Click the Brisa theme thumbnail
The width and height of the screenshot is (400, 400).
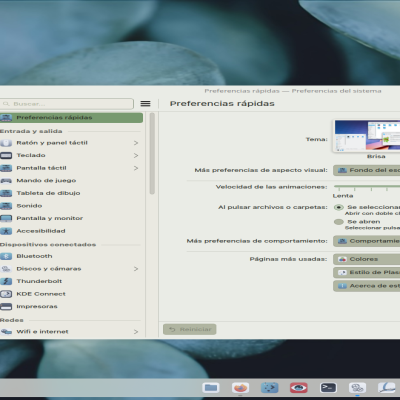click(367, 136)
